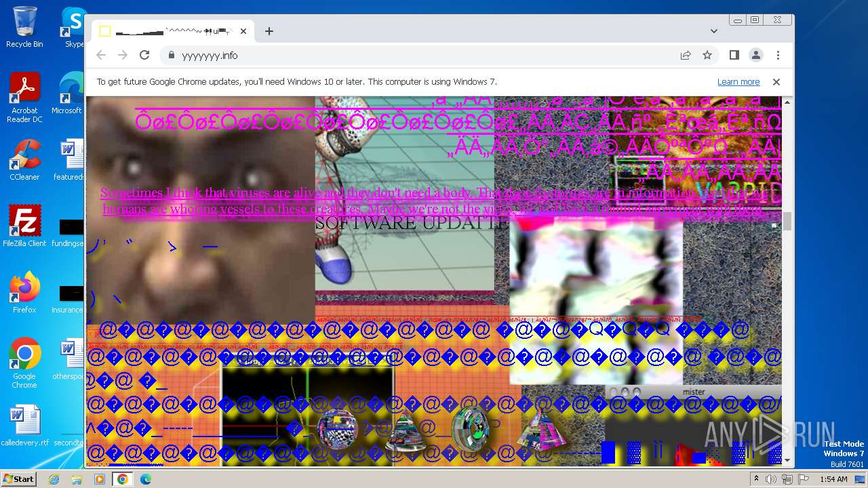Open a new tab with the plus button
The height and width of the screenshot is (488, 868).
click(x=269, y=31)
